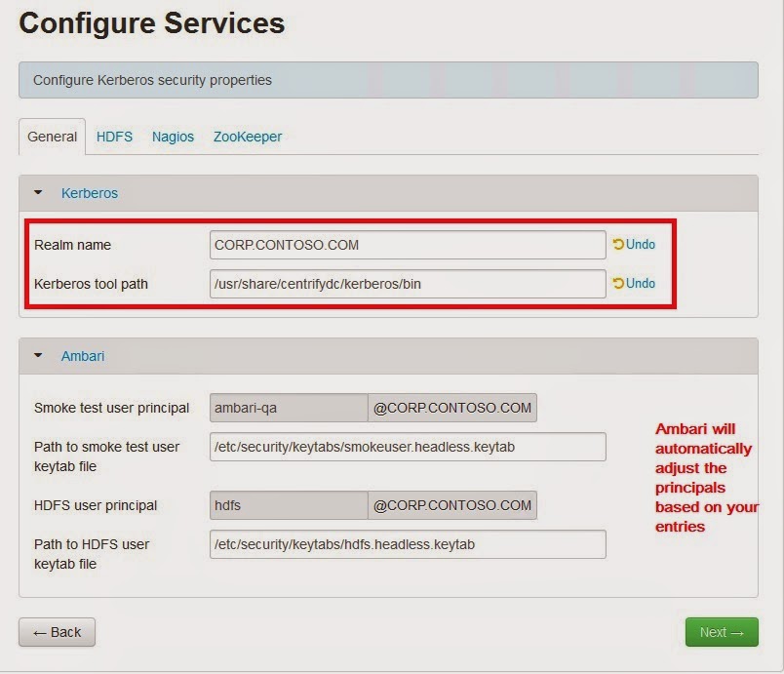784x674 pixels.
Task: Click the chevron arrow beside Kerberos heading
Action: 37,192
